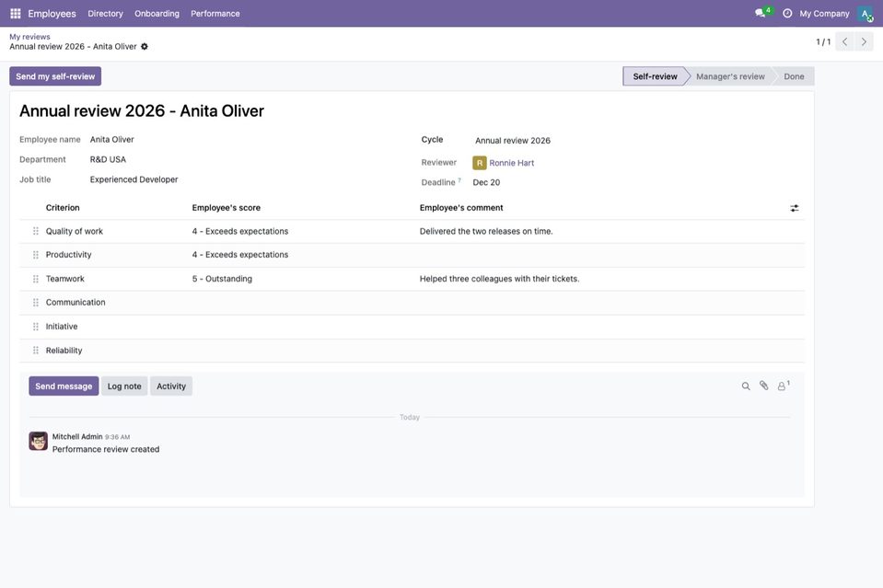This screenshot has height=588, width=883.
Task: Open the optional columns adjust icon
Action: click(x=794, y=208)
